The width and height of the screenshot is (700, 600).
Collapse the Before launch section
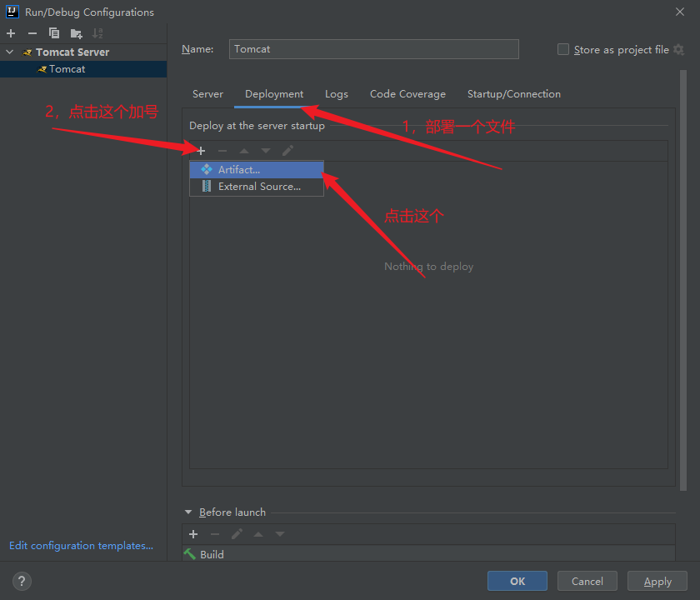188,512
